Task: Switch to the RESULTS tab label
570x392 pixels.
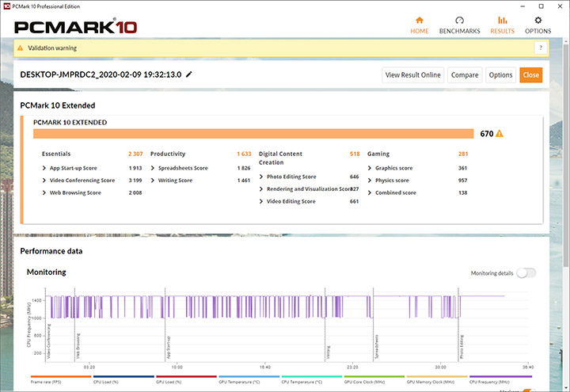Action: tap(503, 31)
